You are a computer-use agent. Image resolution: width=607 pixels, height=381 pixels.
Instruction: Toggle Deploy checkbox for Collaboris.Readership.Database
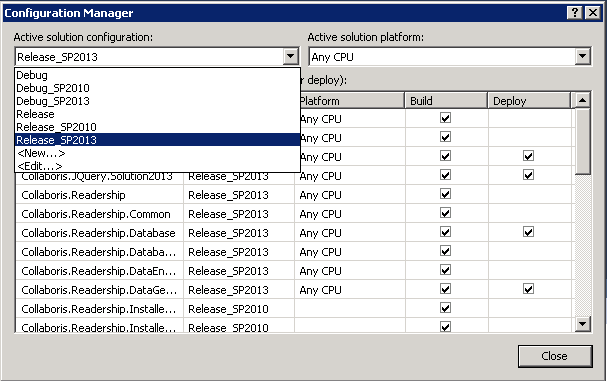point(528,232)
